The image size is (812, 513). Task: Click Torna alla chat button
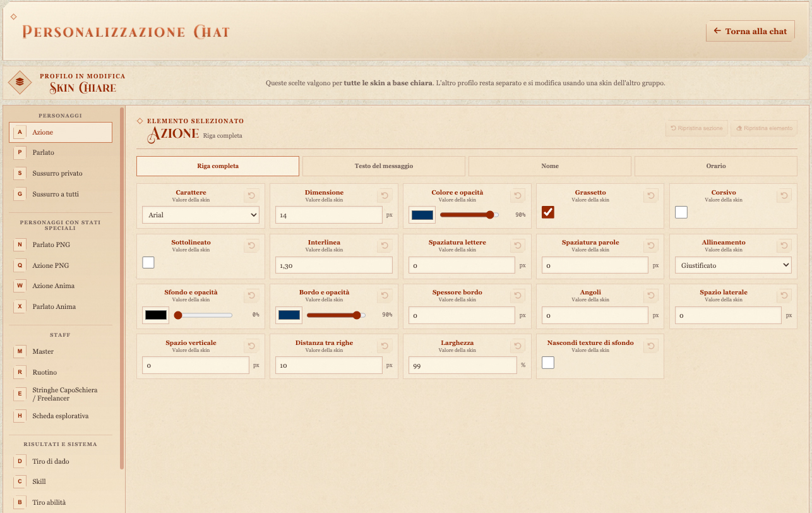tap(750, 31)
